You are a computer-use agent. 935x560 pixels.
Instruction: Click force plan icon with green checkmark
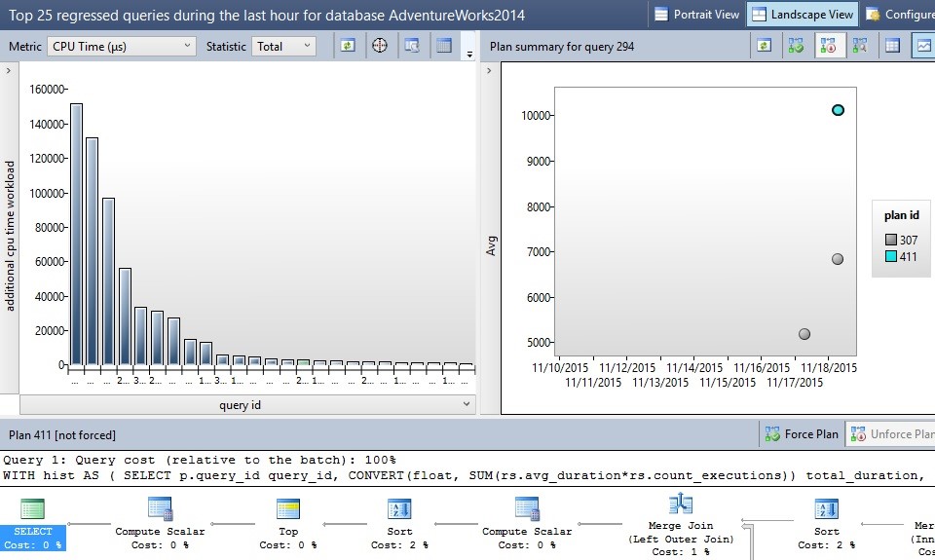(797, 46)
